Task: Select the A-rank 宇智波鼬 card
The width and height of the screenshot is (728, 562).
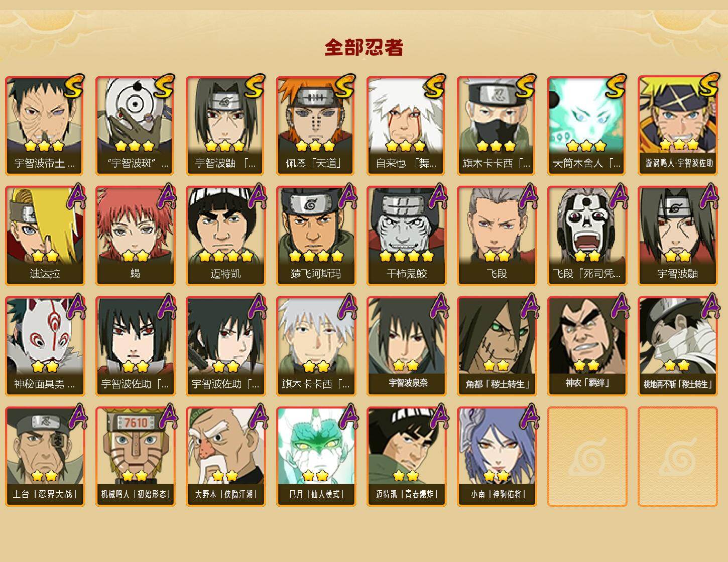Action: 677,236
